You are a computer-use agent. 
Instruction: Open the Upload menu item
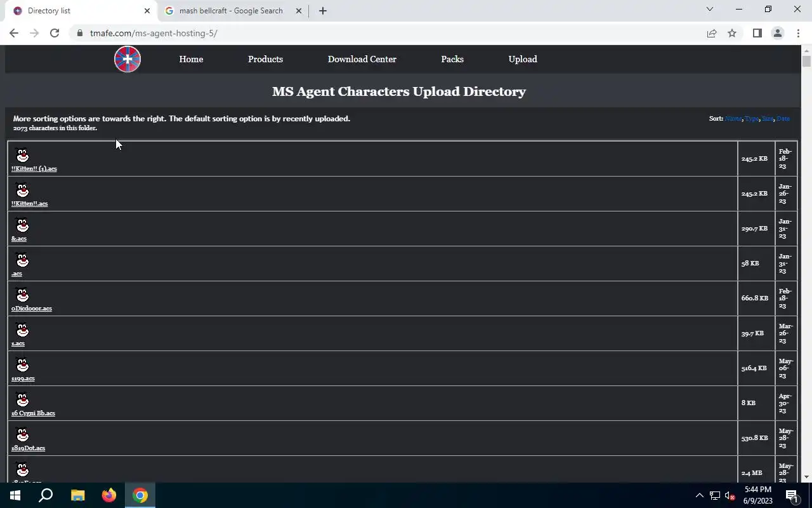(x=523, y=59)
